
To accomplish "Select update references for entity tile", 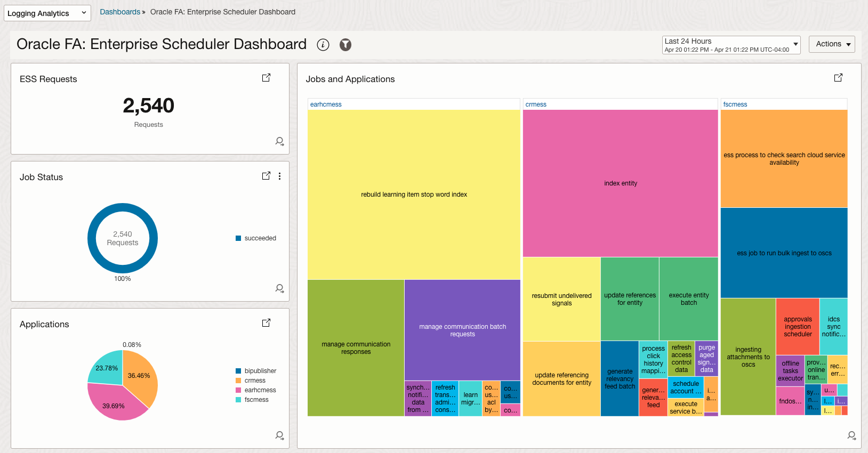I will 630,299.
